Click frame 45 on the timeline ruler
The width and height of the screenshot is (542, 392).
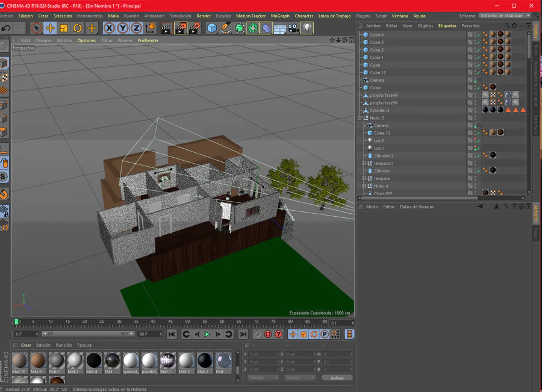coord(170,322)
